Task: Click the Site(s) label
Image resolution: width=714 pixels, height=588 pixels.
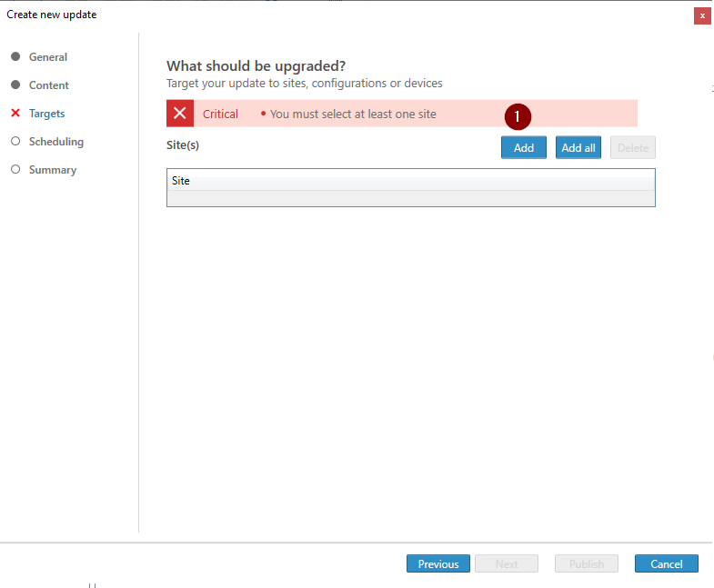Action: (183, 145)
